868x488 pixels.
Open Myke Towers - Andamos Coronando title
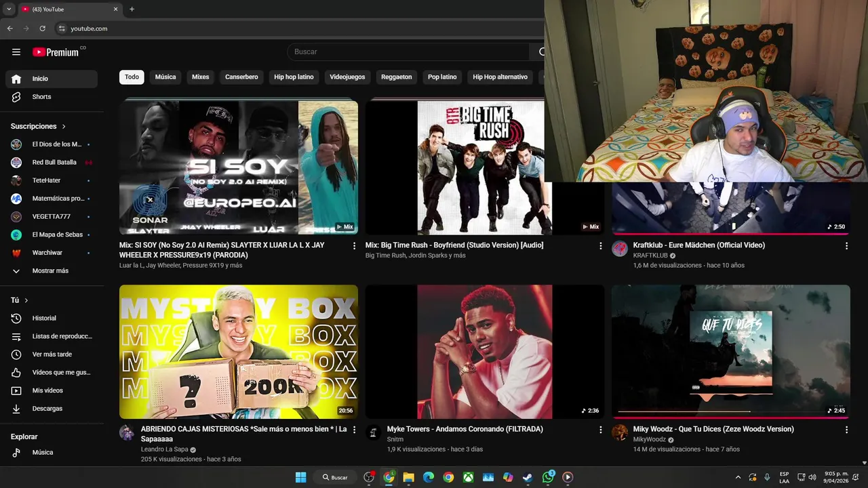point(465,429)
